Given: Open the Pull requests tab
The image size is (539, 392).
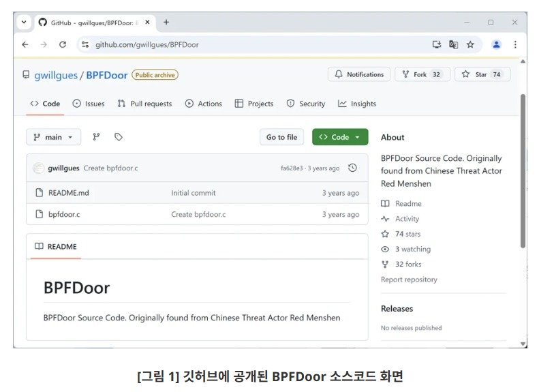Looking at the screenshot, I should pyautogui.click(x=144, y=104).
